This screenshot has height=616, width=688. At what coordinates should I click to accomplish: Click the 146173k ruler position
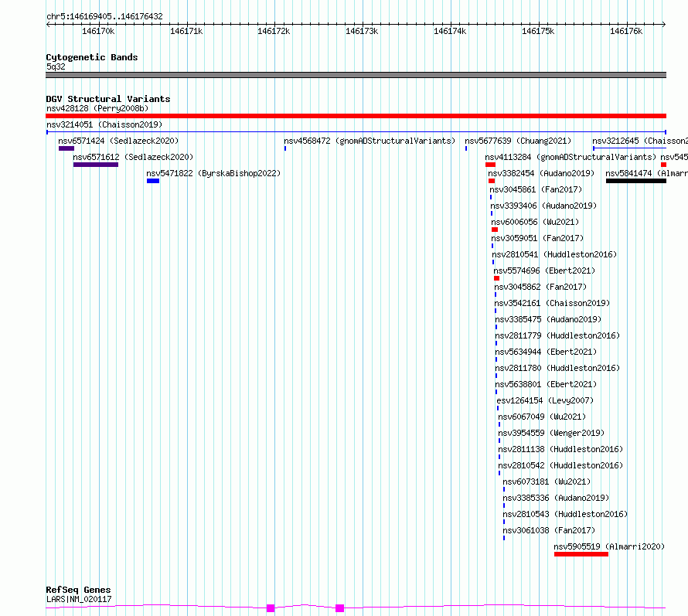coord(362,31)
